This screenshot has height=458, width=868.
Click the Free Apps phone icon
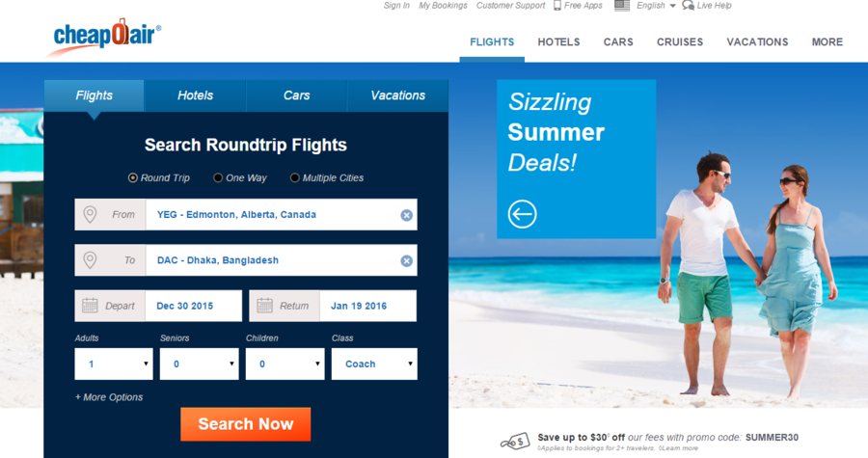(556, 6)
